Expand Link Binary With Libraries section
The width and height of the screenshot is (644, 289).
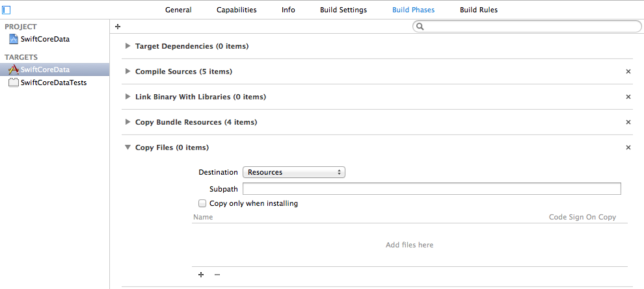pos(126,97)
